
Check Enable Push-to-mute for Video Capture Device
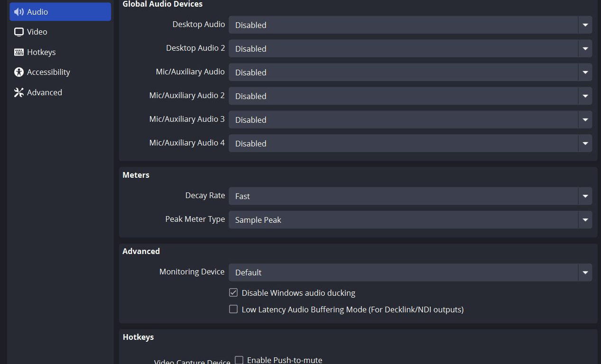pyautogui.click(x=239, y=360)
